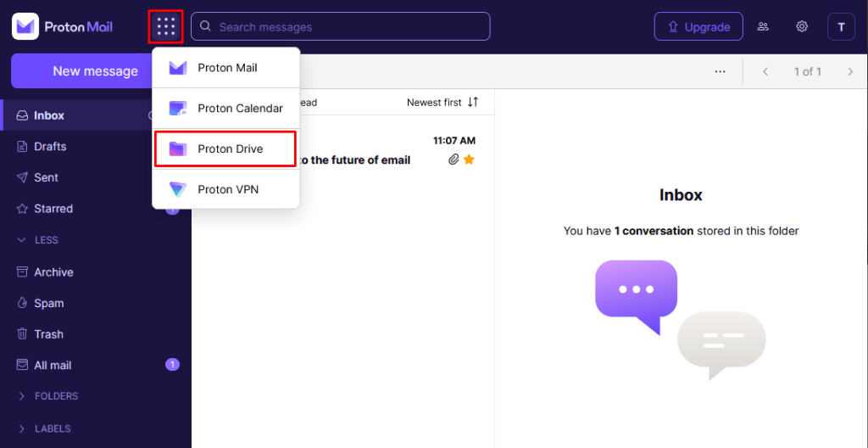The width and height of the screenshot is (868, 448).
Task: Open the Proton apps grid icon
Action: click(x=166, y=26)
